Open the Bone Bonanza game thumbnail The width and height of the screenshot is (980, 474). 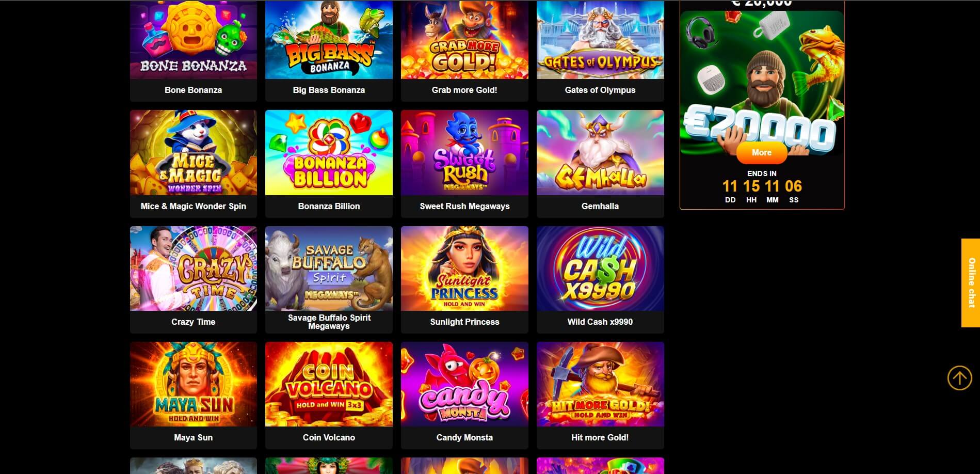[x=194, y=40]
